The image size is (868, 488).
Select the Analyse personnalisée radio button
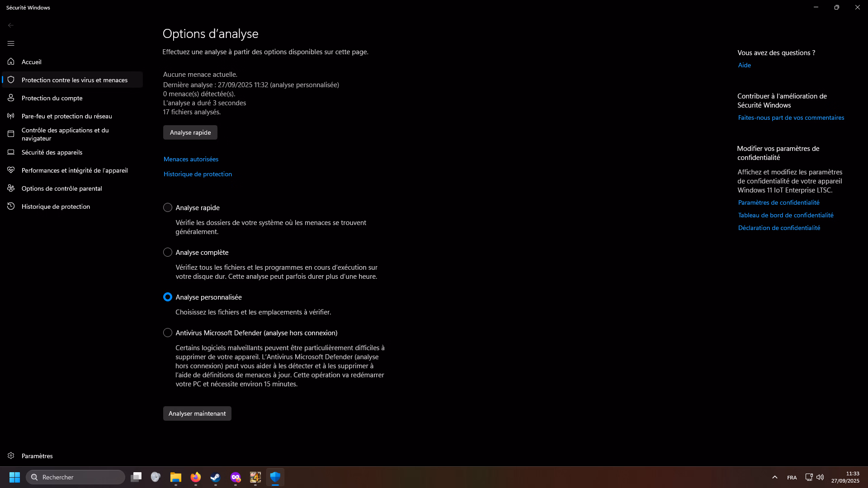(x=168, y=297)
